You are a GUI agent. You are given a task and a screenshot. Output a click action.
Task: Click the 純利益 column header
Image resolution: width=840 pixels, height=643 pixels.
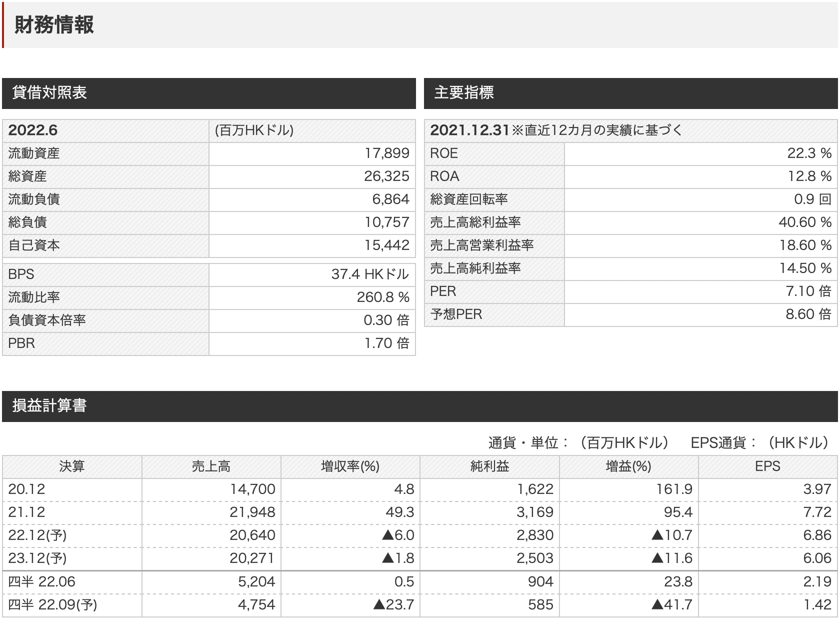tap(489, 466)
